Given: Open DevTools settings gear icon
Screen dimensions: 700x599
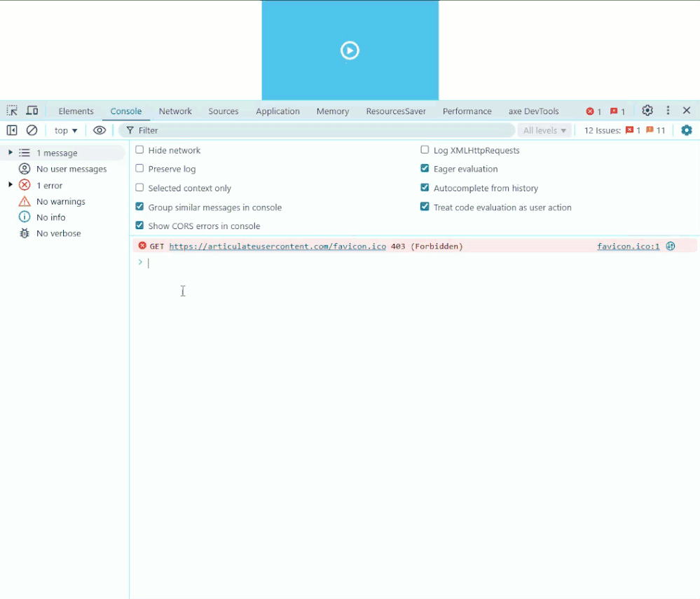Looking at the screenshot, I should [647, 110].
